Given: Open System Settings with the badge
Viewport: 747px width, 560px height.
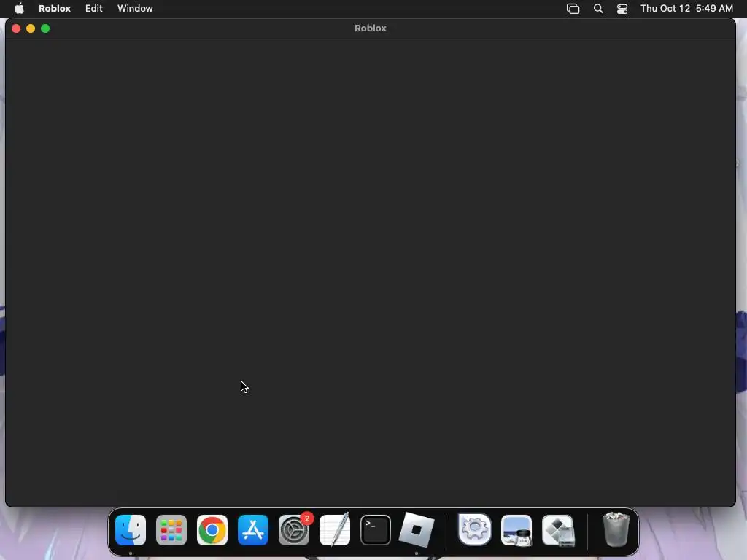Looking at the screenshot, I should [x=294, y=530].
